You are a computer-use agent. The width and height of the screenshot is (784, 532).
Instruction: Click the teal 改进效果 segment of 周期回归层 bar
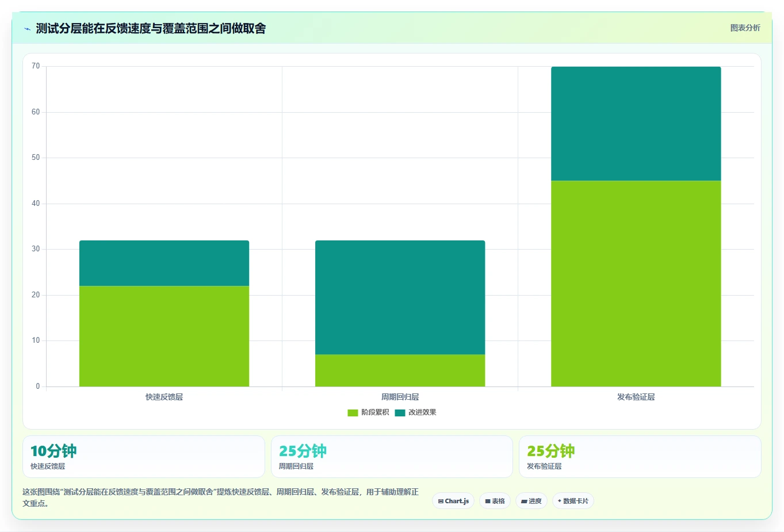pos(400,297)
